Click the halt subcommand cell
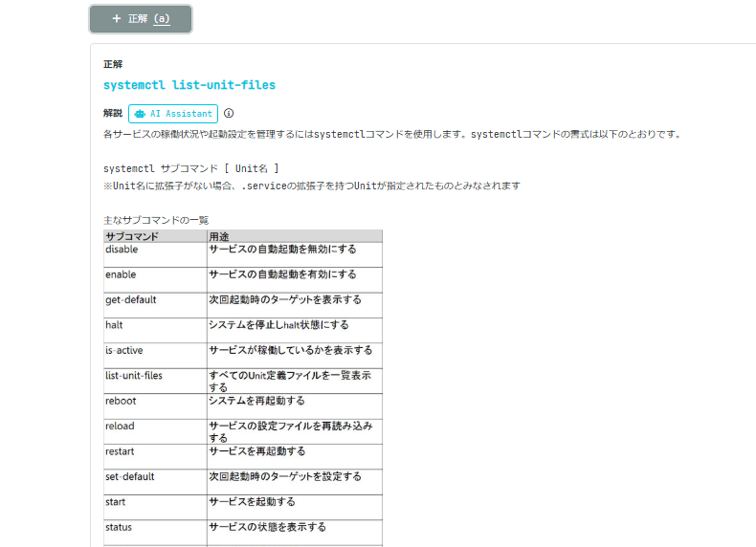Screen dimensions: 756x547 tap(114, 325)
